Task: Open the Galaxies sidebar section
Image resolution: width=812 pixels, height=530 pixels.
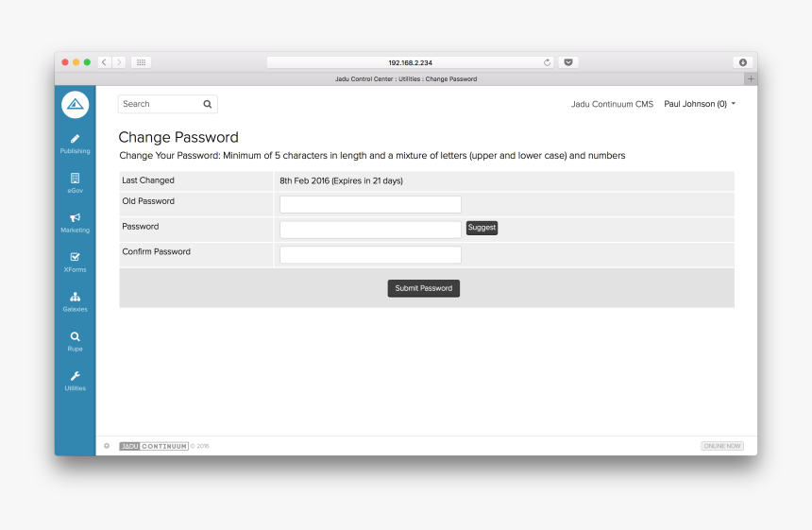Action: 76,302
